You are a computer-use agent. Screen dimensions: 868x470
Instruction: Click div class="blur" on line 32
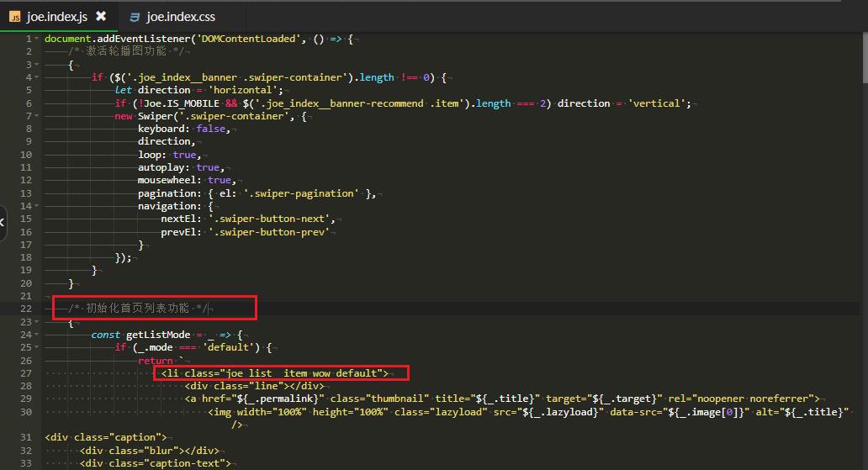(150, 451)
